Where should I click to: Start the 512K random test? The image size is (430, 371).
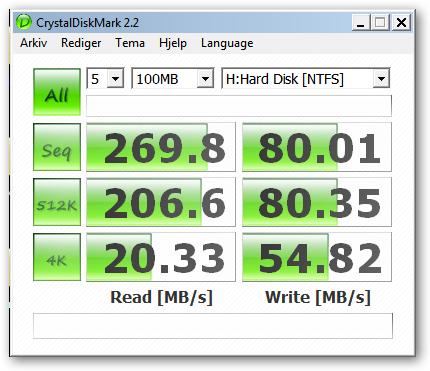(x=57, y=202)
